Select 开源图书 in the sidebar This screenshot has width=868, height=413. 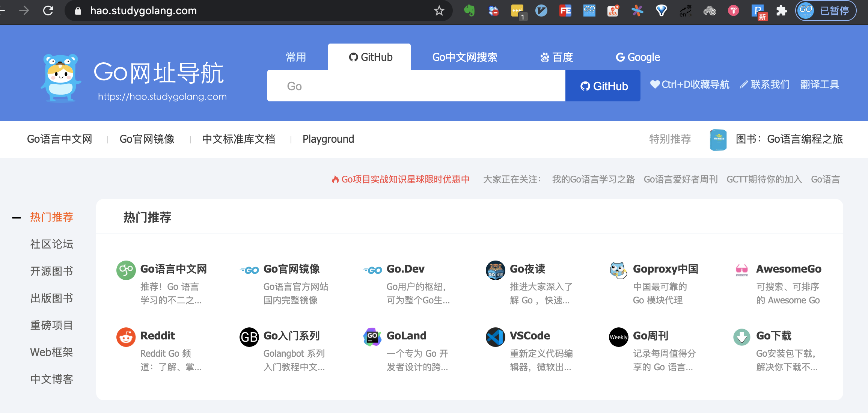pos(52,271)
